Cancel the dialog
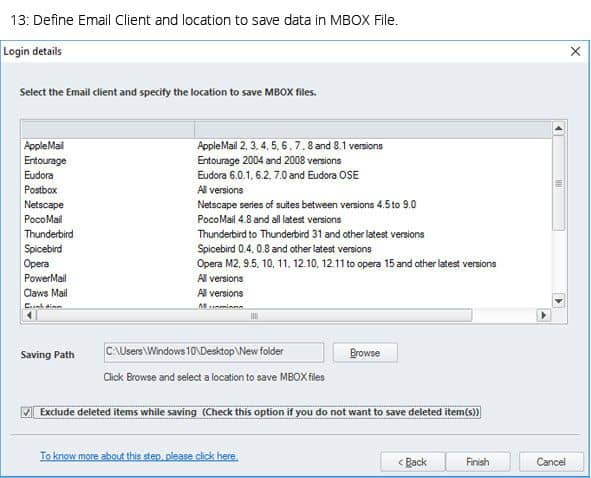 click(551, 462)
